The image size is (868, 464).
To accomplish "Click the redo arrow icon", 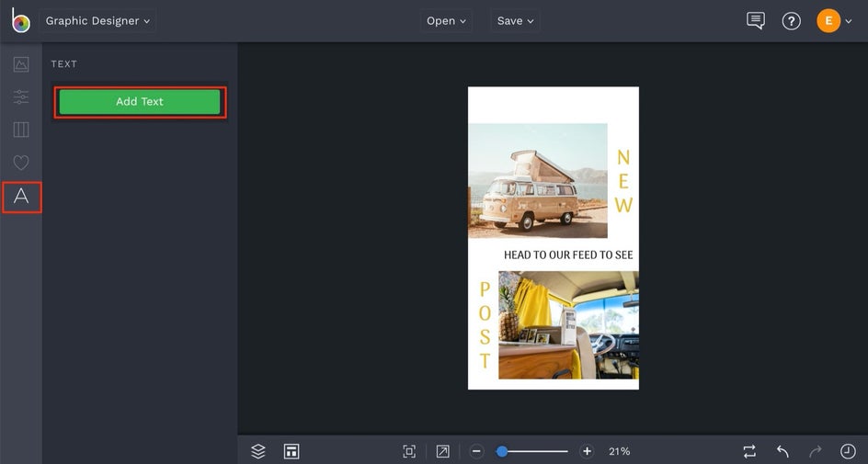I will (815, 451).
